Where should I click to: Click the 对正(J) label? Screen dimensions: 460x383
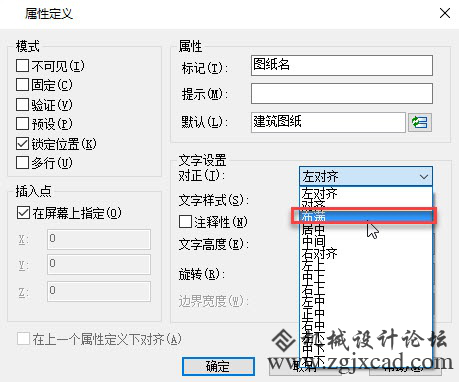tap(202, 175)
